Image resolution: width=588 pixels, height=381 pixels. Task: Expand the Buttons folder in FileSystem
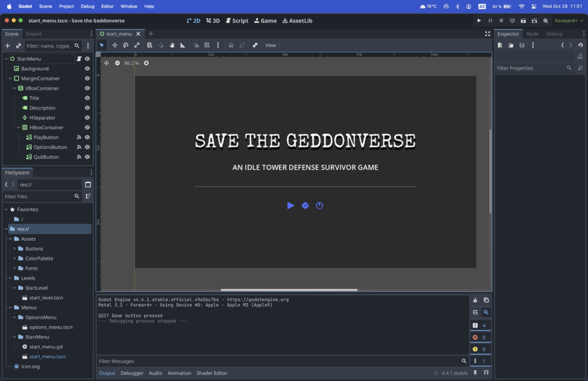[14, 249]
